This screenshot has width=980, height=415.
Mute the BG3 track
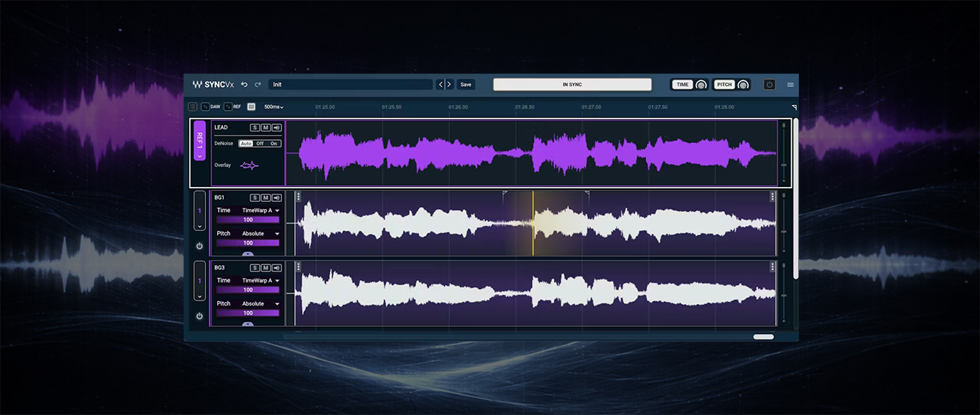266,268
